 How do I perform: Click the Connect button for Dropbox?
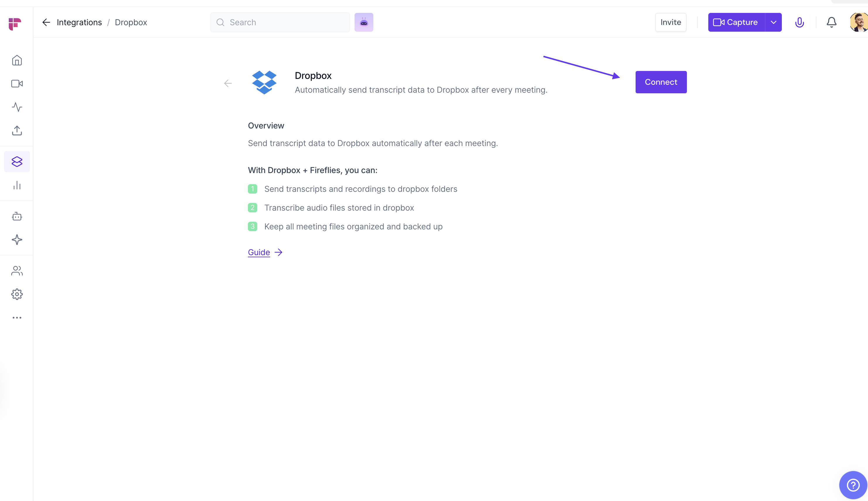click(x=661, y=82)
